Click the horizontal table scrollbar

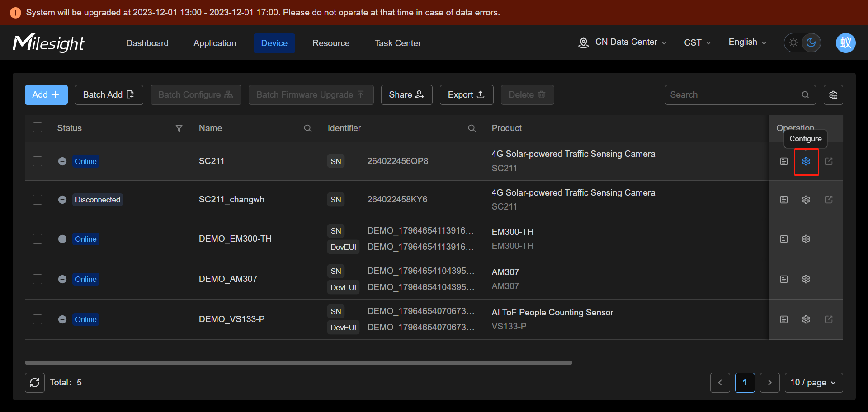tap(298, 363)
